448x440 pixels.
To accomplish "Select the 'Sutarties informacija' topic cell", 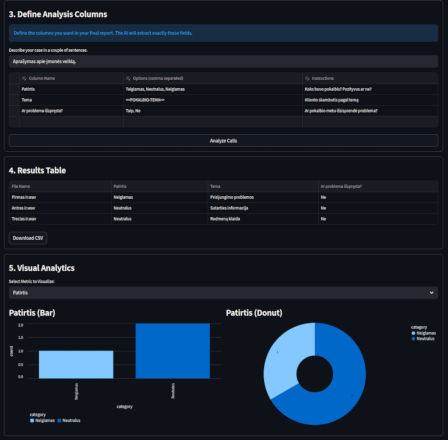I will click(263, 208).
